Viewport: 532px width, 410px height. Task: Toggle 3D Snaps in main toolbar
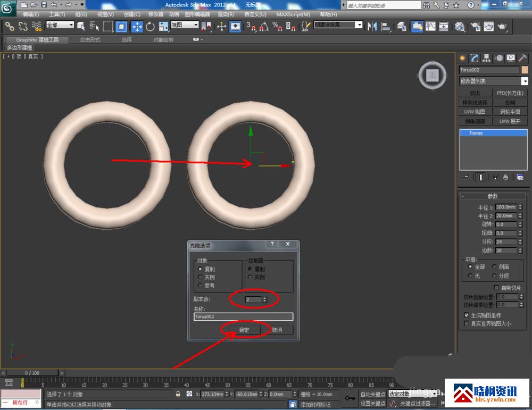point(251,26)
